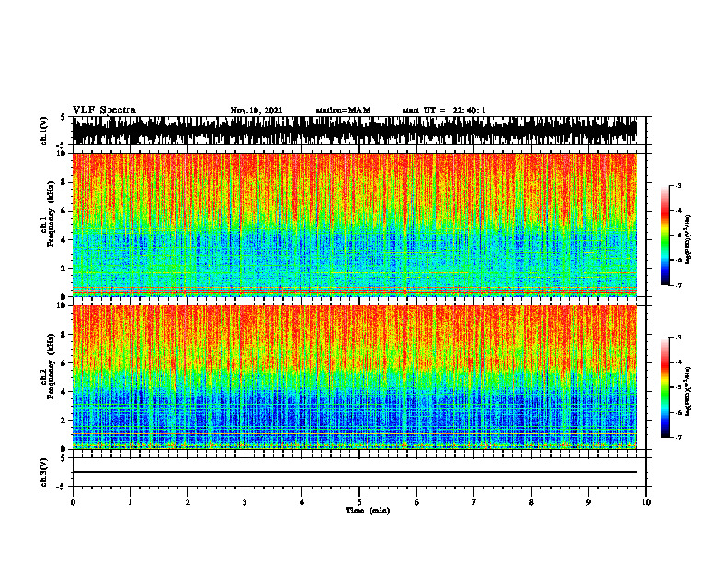Image resolution: width=728 pixels, height=563 pixels.
Task: Click the -5 label on ch.1 color bar
Action: [678, 236]
